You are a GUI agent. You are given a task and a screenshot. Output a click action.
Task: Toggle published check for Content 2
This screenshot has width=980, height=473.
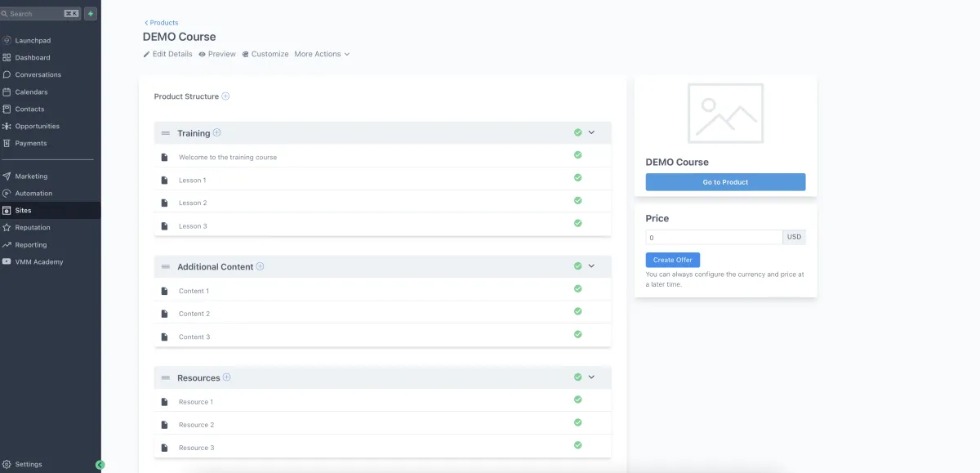577,311
